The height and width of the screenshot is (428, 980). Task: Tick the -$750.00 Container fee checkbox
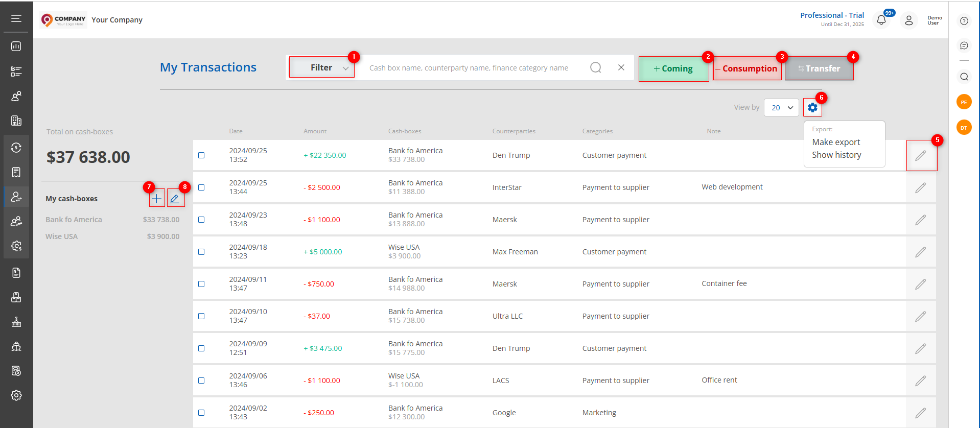(x=201, y=284)
